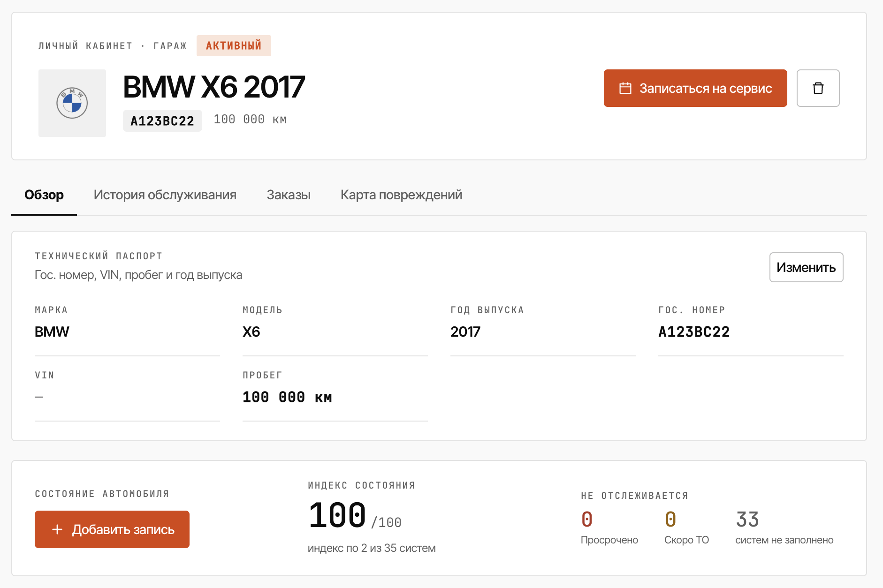Click the calendar icon in service button
The height and width of the screenshot is (588, 883).
pyautogui.click(x=625, y=88)
